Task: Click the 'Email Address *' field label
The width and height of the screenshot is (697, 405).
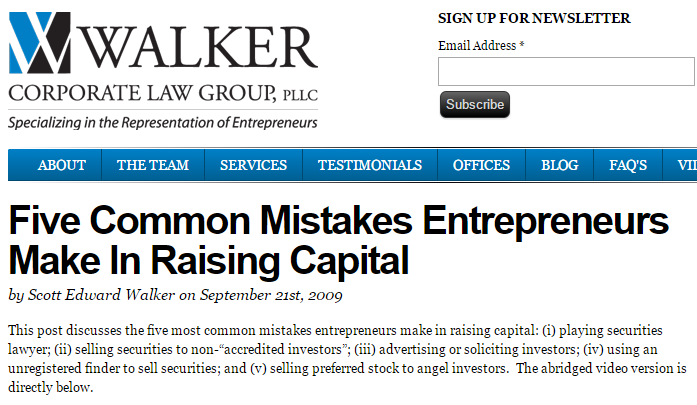Action: tap(481, 46)
